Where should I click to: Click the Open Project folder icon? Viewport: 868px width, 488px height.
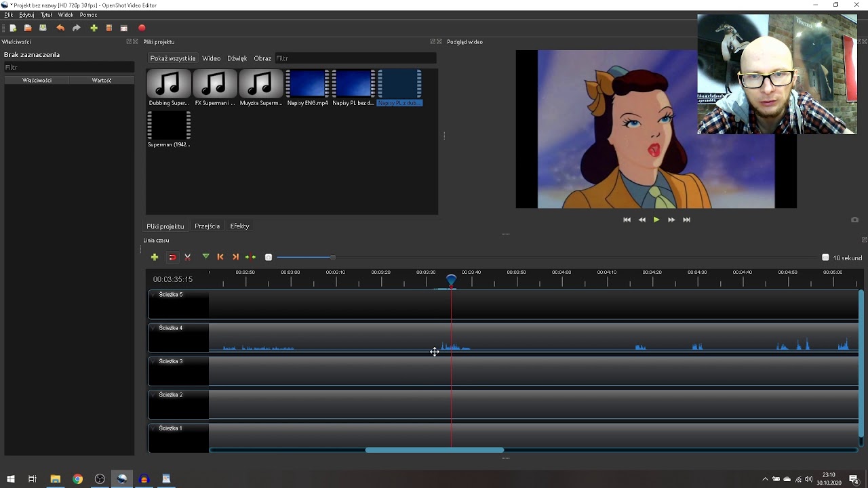click(x=28, y=28)
